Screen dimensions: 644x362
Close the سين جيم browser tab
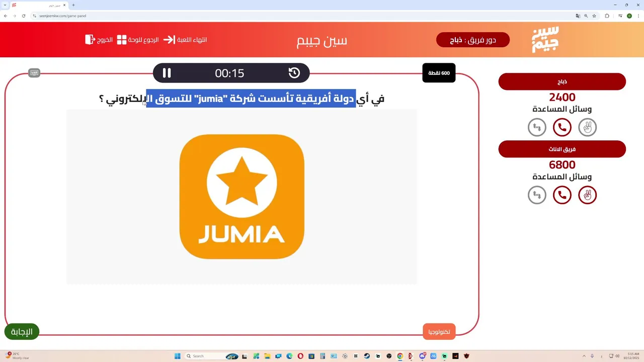point(64,5)
